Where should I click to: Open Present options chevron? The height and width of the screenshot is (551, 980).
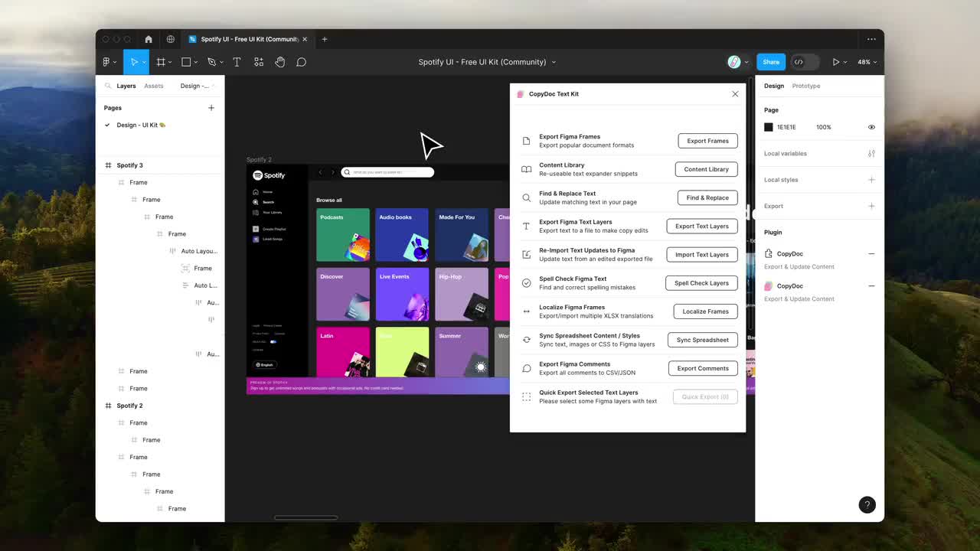click(846, 62)
